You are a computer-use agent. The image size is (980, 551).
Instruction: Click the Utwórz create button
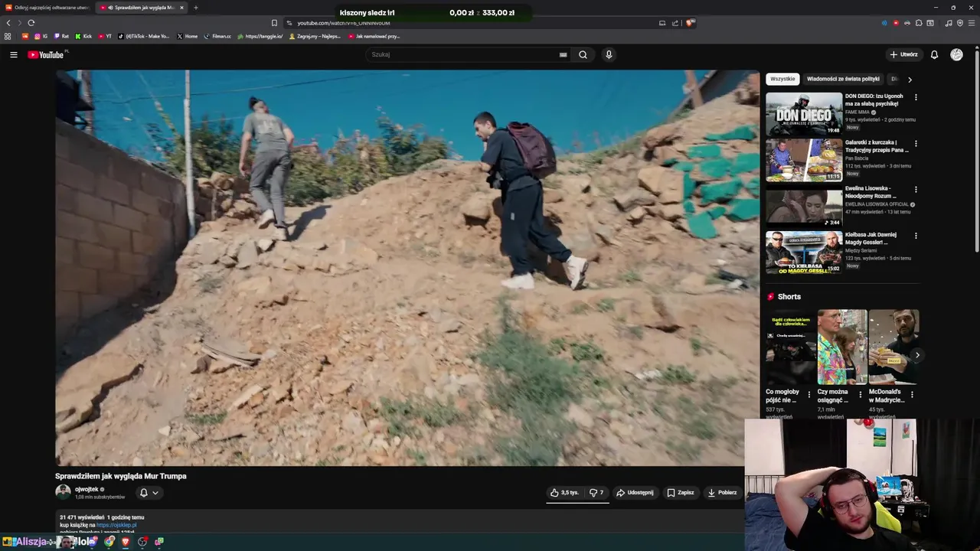click(x=903, y=54)
